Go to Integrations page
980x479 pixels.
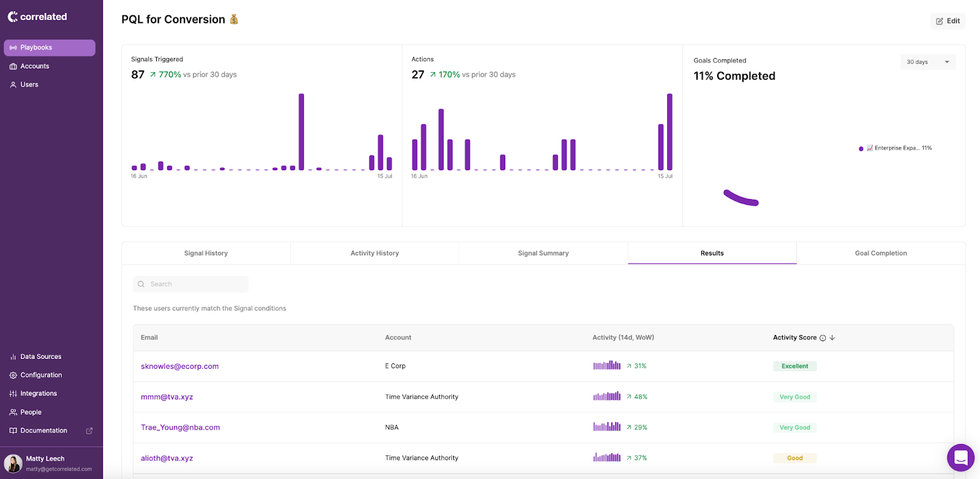(x=38, y=393)
